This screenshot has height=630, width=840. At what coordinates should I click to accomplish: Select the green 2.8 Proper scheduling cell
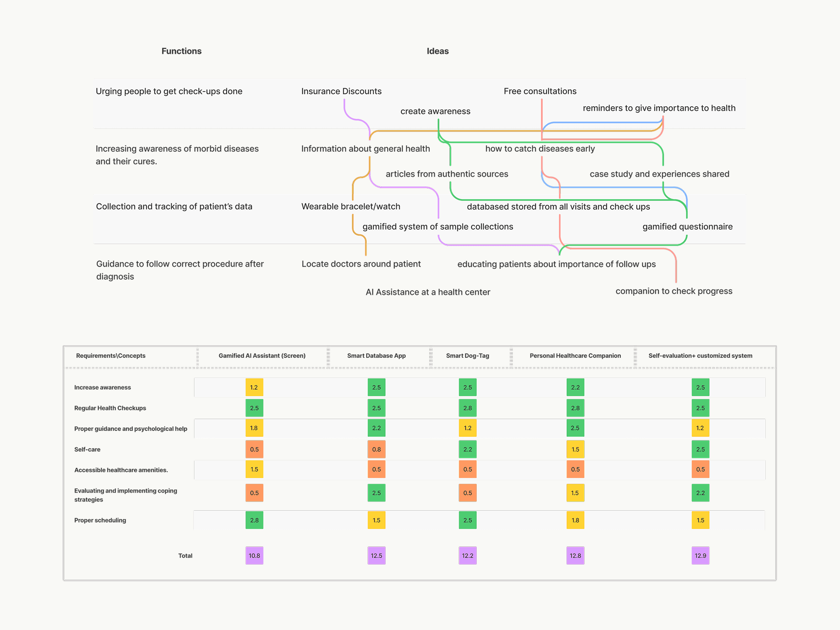(x=254, y=520)
